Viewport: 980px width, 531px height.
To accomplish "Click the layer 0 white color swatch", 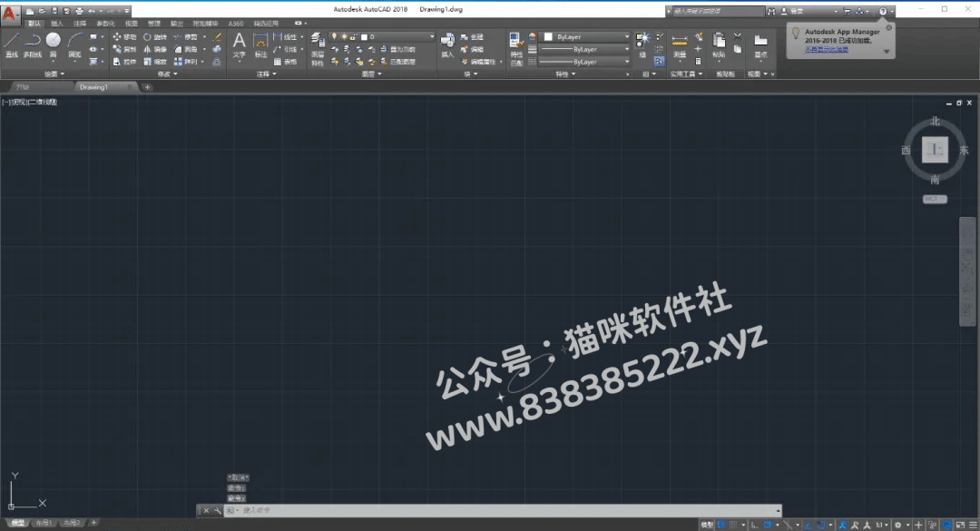I will pyautogui.click(x=365, y=37).
